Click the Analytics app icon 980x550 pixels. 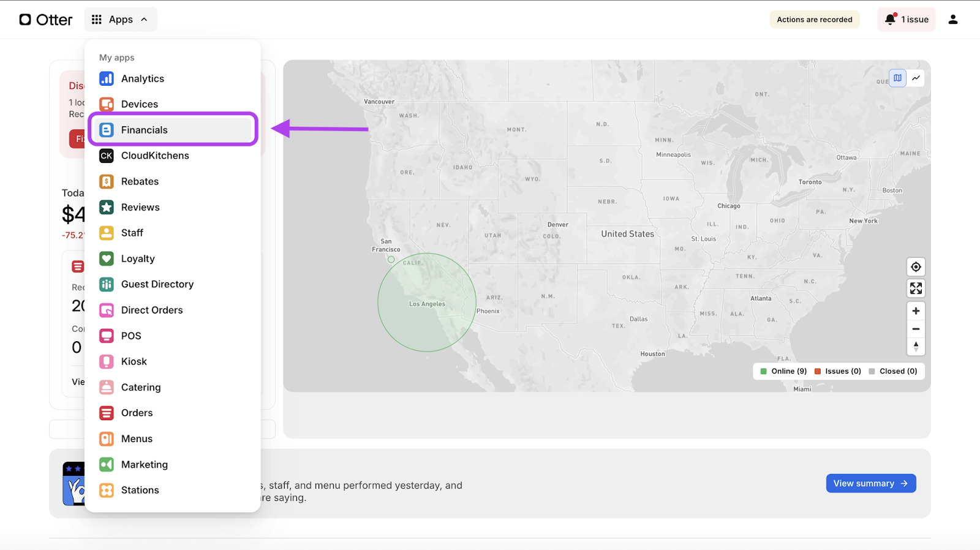point(107,78)
